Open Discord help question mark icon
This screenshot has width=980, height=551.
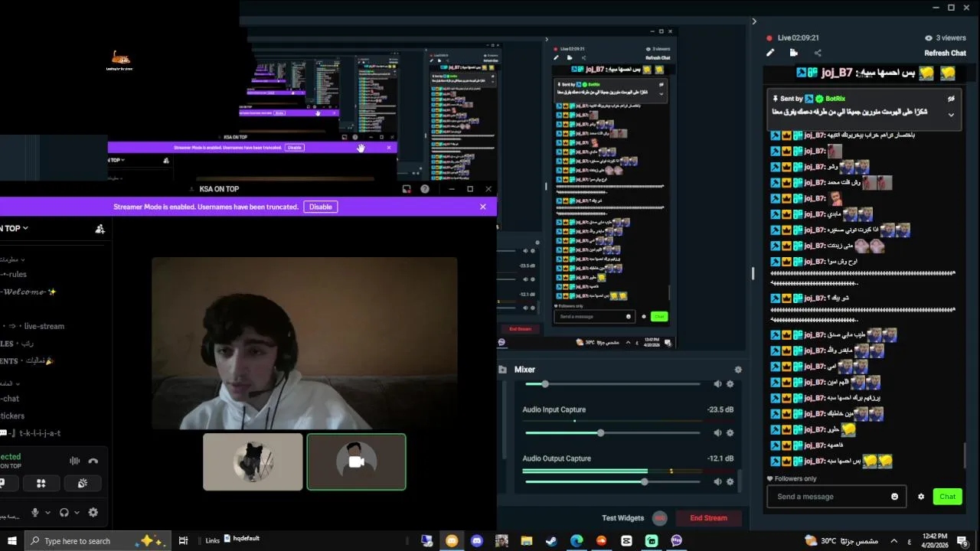click(425, 189)
